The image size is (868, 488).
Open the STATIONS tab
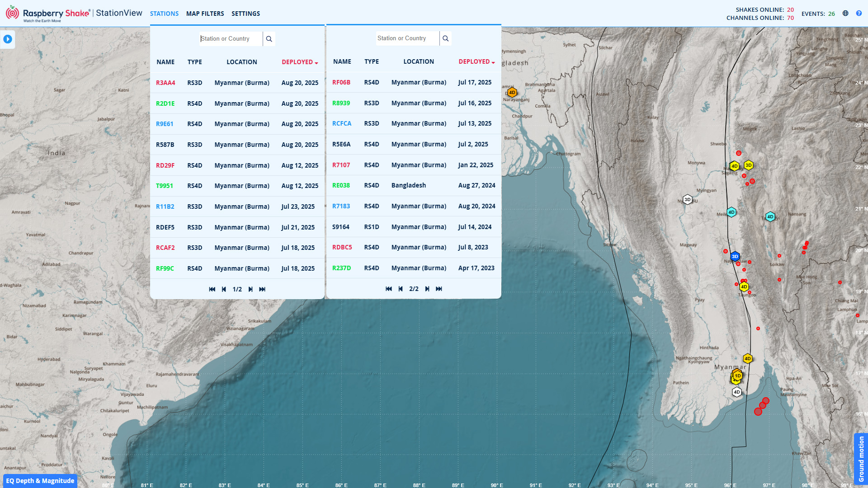[164, 14]
